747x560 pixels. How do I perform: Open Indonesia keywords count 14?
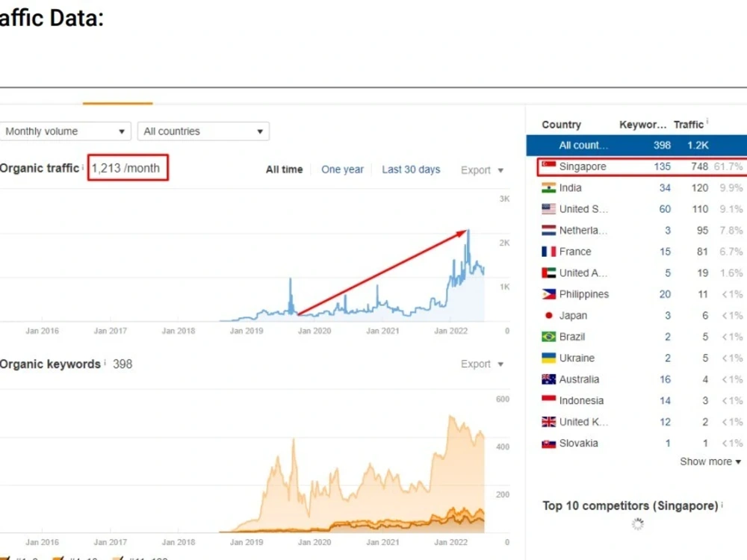point(665,400)
